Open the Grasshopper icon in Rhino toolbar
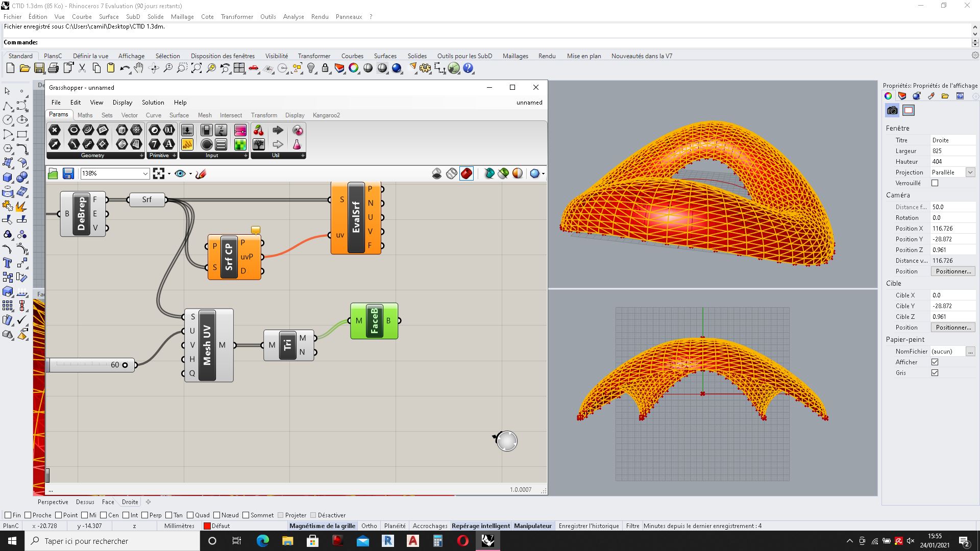 tap(454, 68)
